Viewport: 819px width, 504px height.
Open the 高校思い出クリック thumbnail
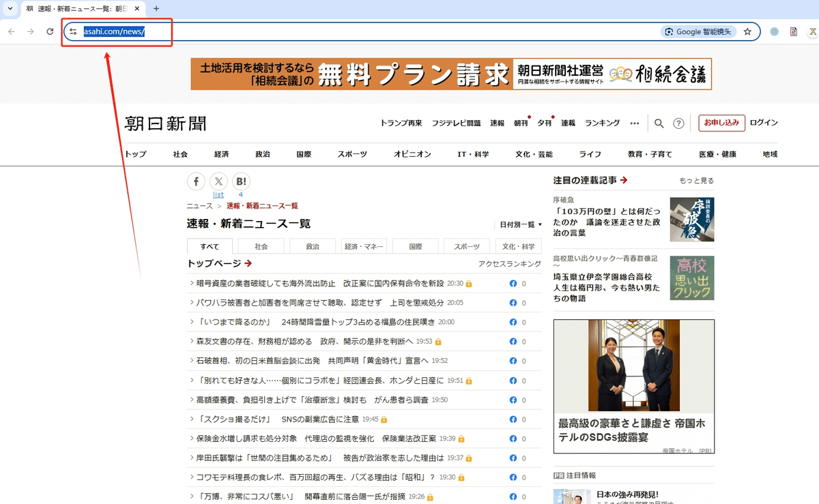point(692,278)
